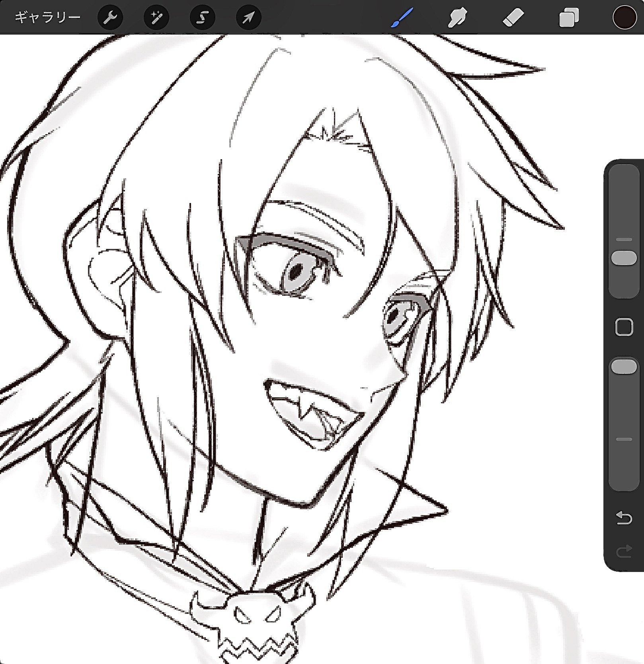Image resolution: width=644 pixels, height=664 pixels.
Task: Click the brush opacity slider handle
Action: click(624, 367)
